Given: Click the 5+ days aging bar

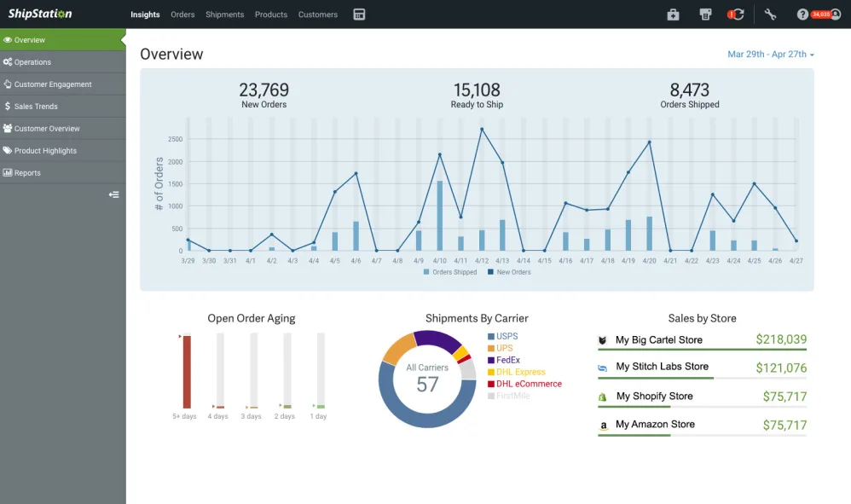Looking at the screenshot, I should (x=187, y=372).
